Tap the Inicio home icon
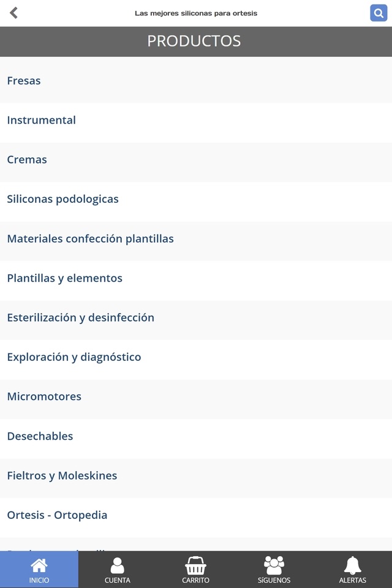 [x=39, y=565]
